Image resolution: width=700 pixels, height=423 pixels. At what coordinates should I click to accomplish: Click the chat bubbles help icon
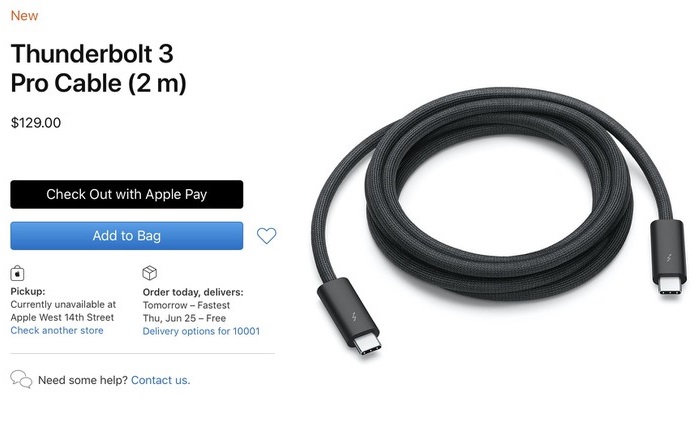(x=21, y=379)
